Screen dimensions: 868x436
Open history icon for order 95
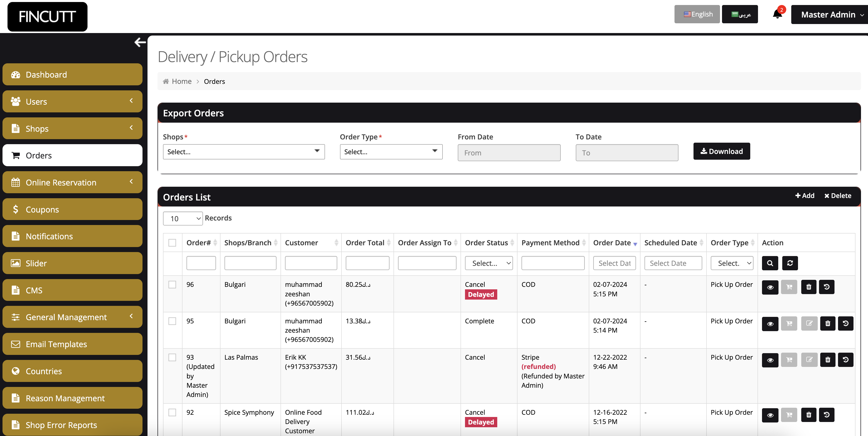(845, 323)
